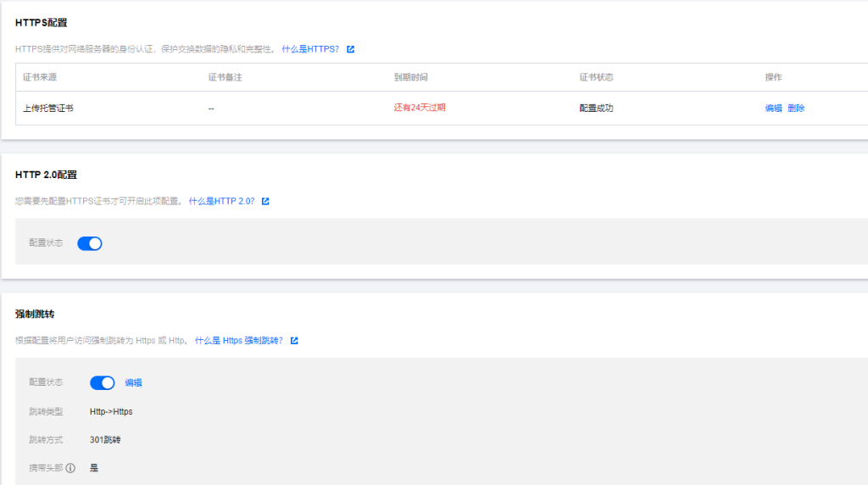Delete the 上传托管证书 certificate
Viewport: 868px width, 485px height.
coord(796,108)
